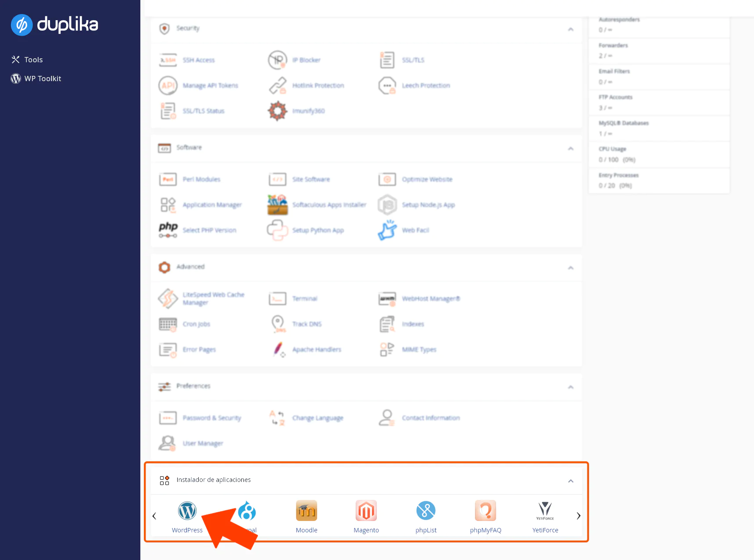754x560 pixels.
Task: Open the Moodle installer icon
Action: pos(306,511)
